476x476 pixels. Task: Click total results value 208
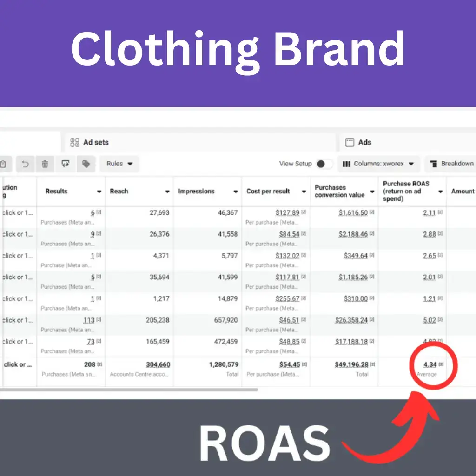pyautogui.click(x=90, y=364)
